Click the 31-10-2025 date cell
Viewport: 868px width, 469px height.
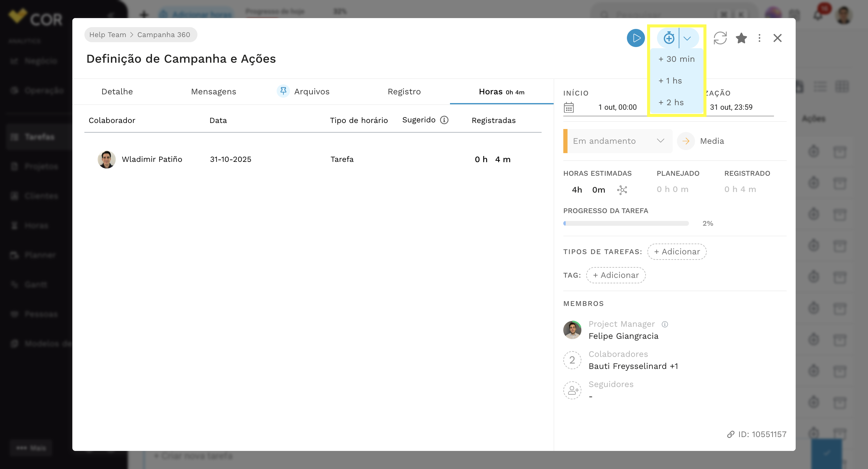point(231,159)
